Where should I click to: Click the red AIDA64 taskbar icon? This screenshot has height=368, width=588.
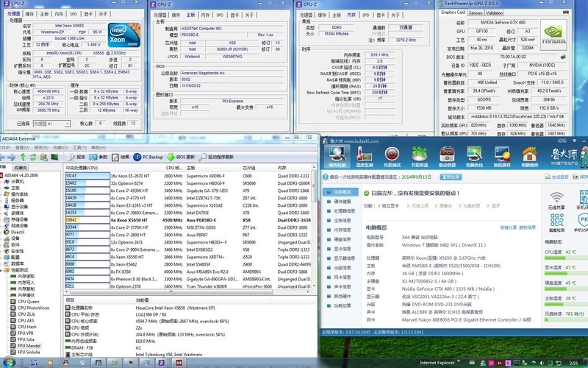pyautogui.click(x=179, y=363)
